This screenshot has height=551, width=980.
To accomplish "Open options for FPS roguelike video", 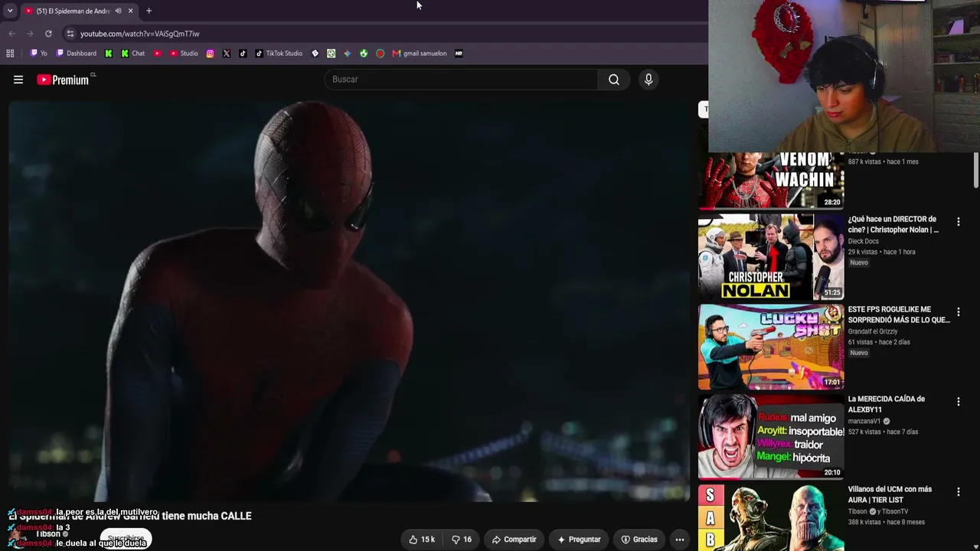I will tap(958, 312).
